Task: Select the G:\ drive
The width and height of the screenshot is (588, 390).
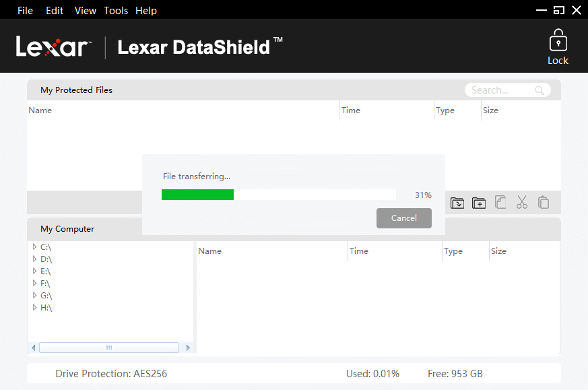Action: coord(46,296)
